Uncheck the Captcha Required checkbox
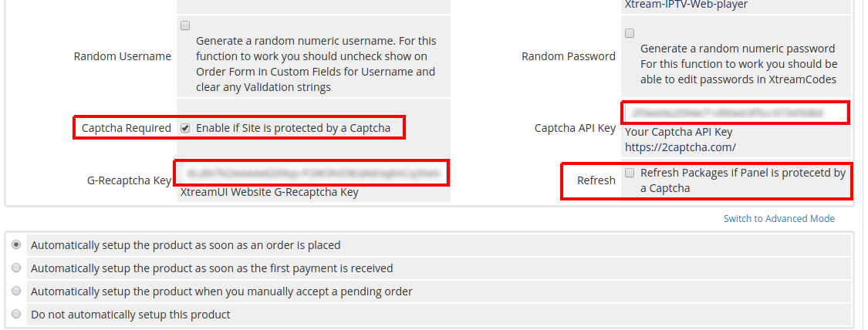Screen dimensions: 868x330 185,128
